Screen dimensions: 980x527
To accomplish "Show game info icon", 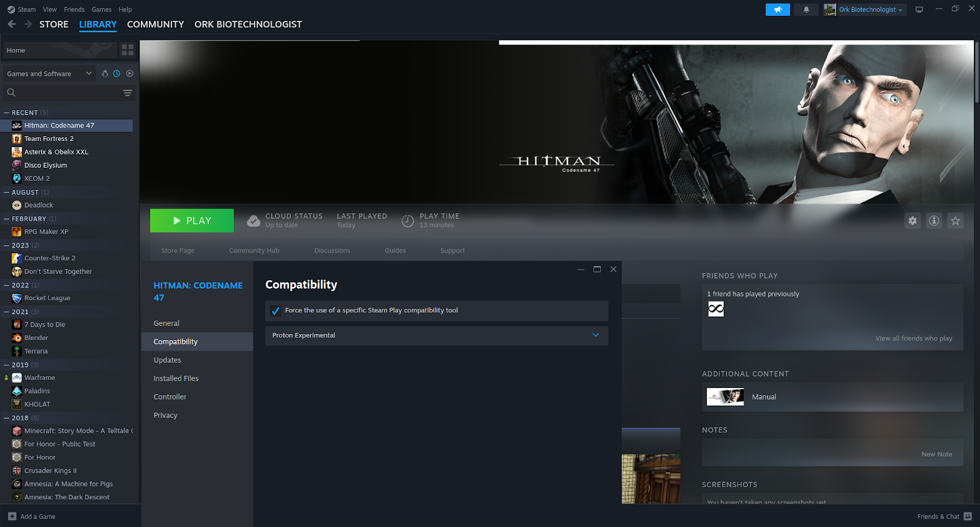I will click(x=934, y=221).
